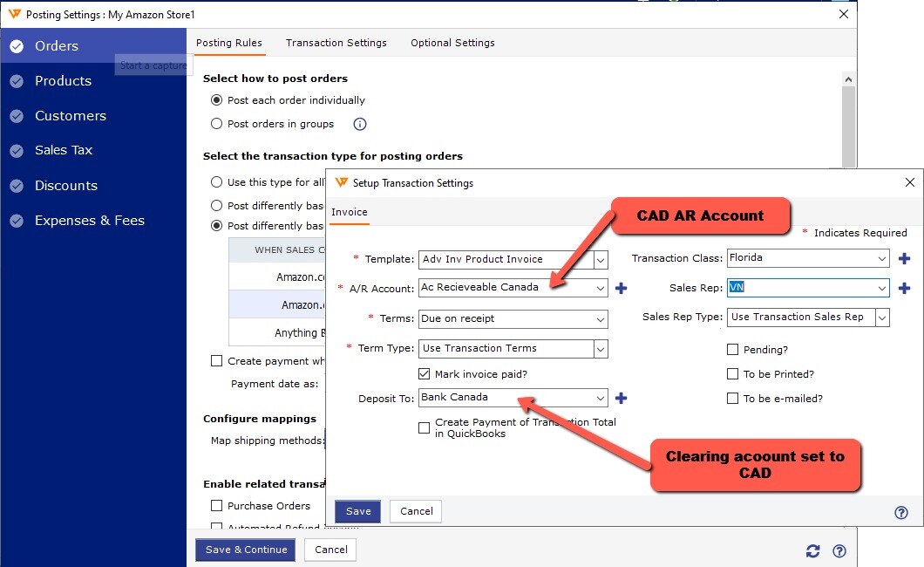
Task: Open Deposit To dropdown Bank Canada
Action: pos(600,398)
